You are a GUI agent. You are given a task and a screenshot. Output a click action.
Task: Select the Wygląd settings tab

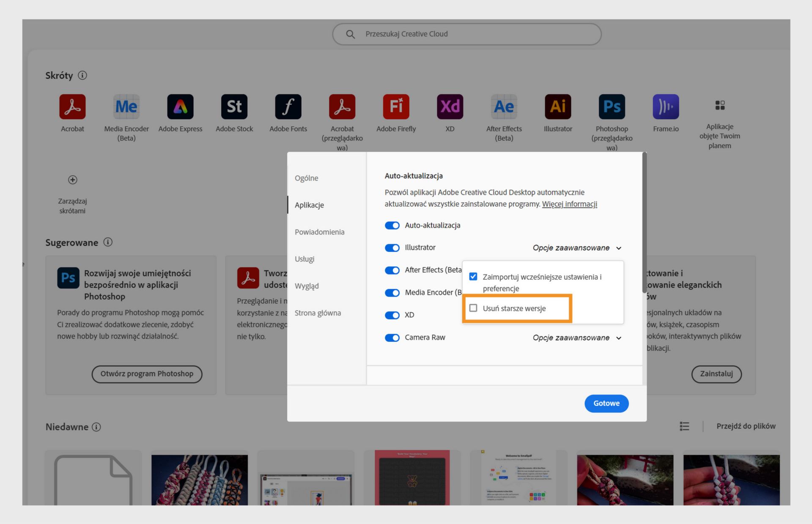(307, 286)
